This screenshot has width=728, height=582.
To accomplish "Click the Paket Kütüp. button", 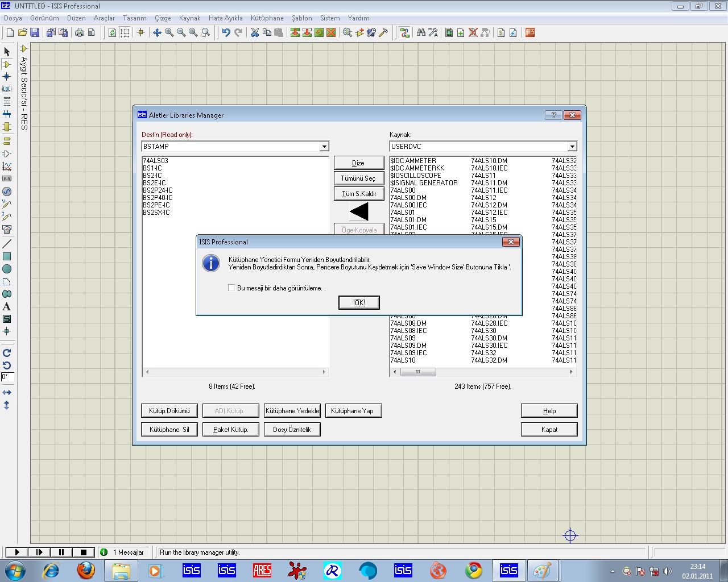I will tap(231, 430).
